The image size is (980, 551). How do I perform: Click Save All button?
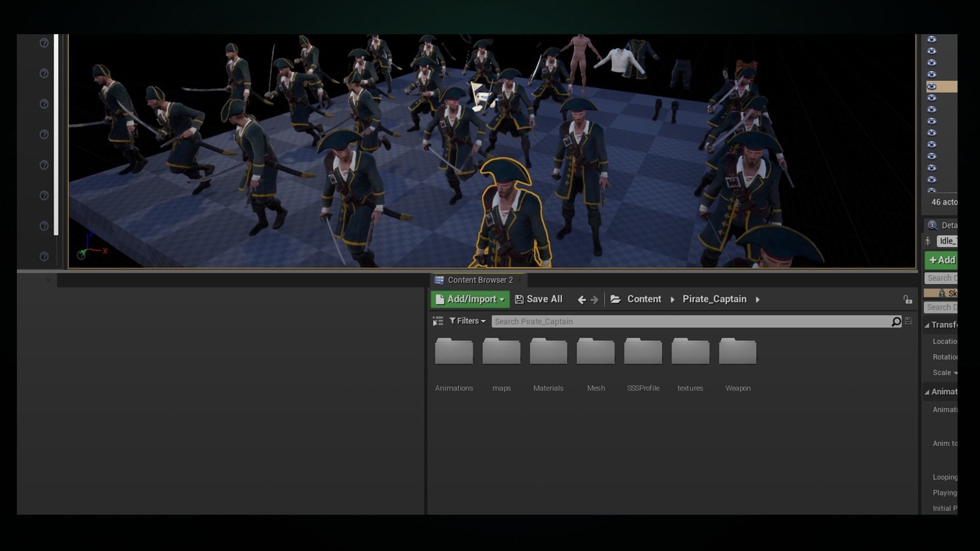click(x=539, y=299)
